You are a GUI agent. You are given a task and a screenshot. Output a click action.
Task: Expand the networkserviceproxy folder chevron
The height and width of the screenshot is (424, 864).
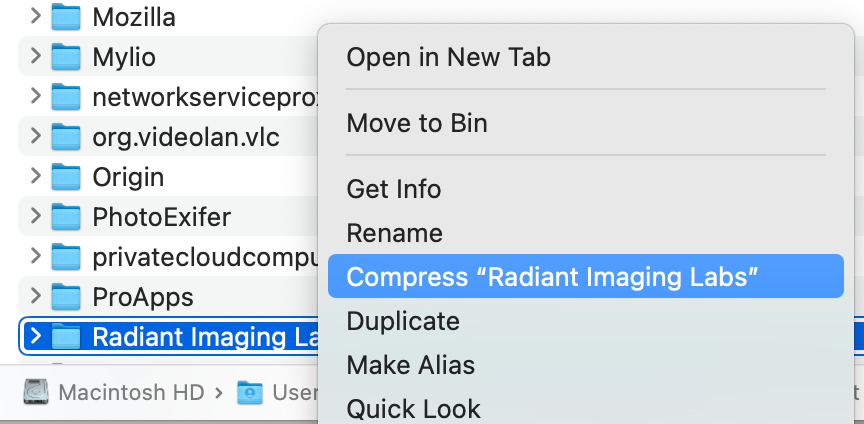[36, 96]
